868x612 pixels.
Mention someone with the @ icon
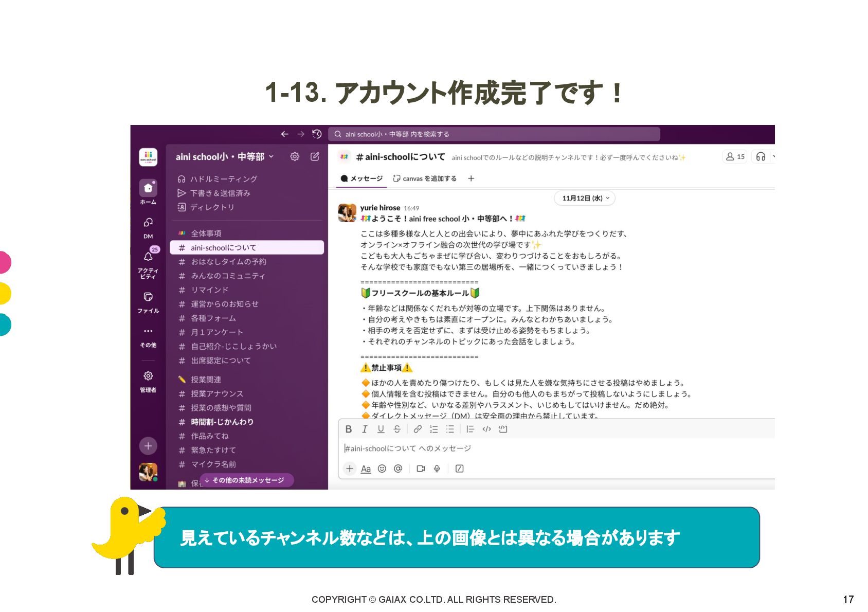tap(398, 469)
